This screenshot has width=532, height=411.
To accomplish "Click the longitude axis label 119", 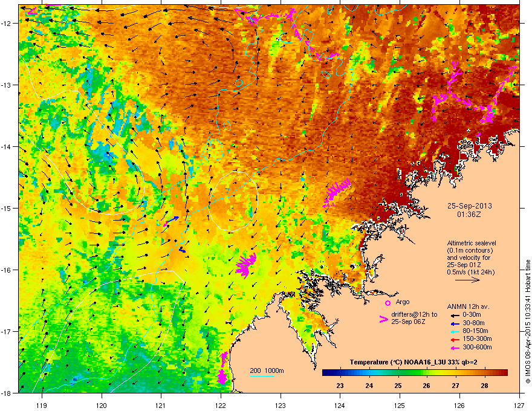I will click(42, 405).
